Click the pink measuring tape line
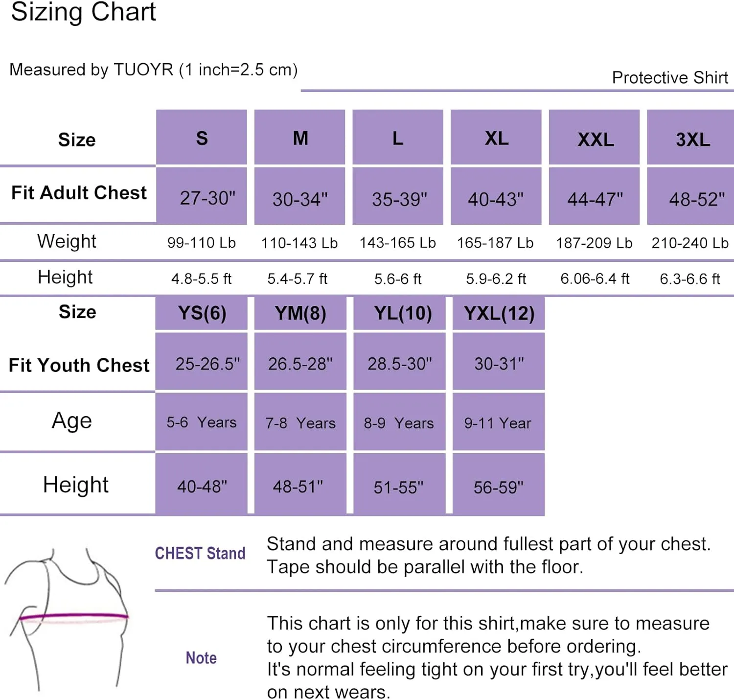The height and width of the screenshot is (700, 734). tap(73, 616)
